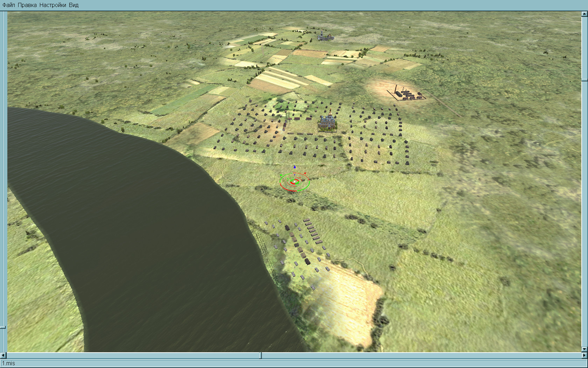
Task: Click the horizontal scrollbar left arrow
Action: (x=3, y=355)
